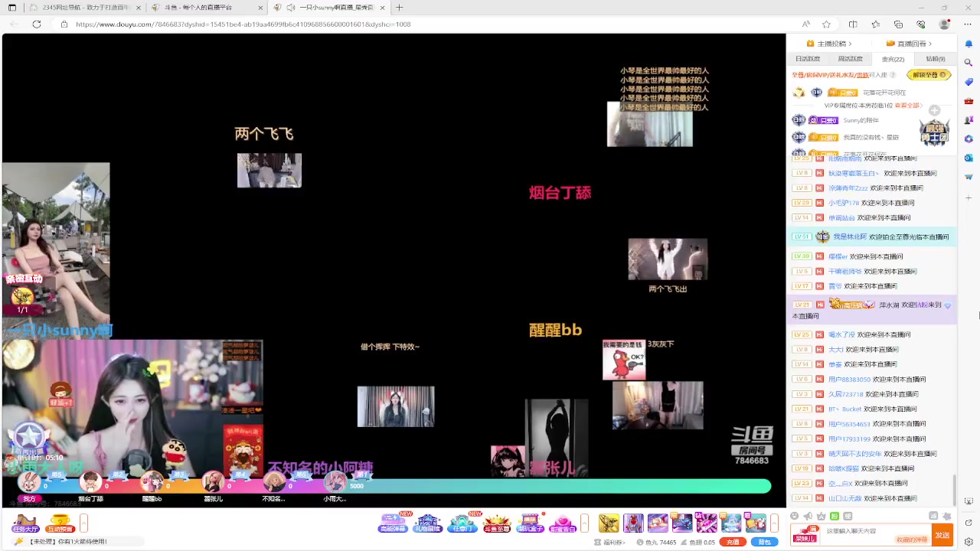
Task: Click the 解锁至尊 unlock button
Action: click(929, 75)
